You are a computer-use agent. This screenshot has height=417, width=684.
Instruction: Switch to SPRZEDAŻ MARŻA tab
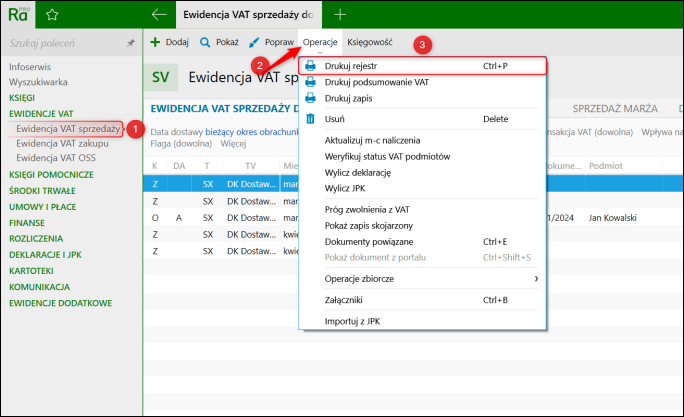[615, 109]
